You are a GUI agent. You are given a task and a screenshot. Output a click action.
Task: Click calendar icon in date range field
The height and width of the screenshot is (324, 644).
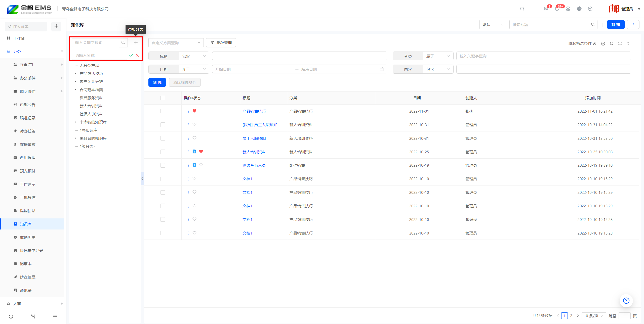(x=382, y=69)
